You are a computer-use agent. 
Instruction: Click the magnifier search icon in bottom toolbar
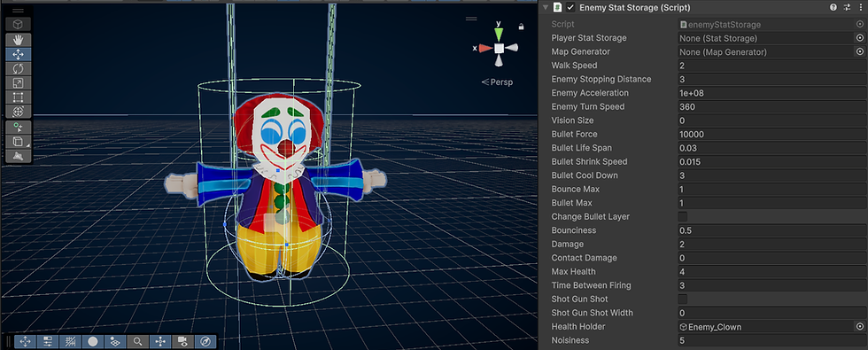[x=138, y=342]
